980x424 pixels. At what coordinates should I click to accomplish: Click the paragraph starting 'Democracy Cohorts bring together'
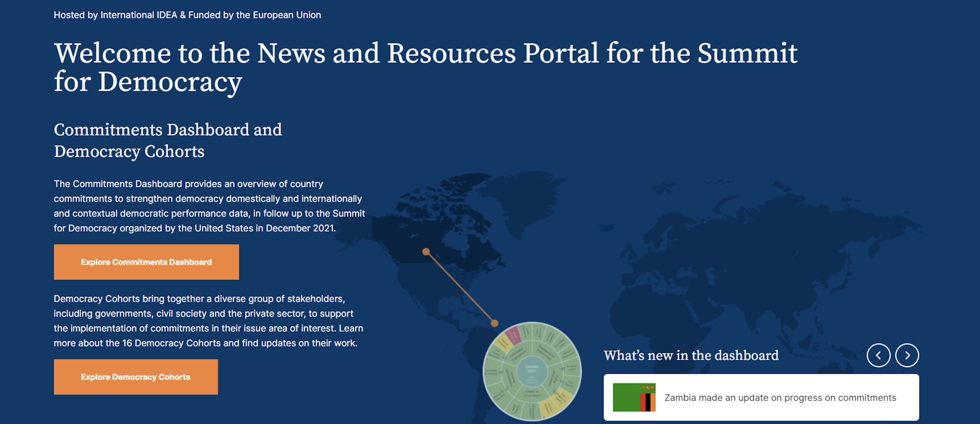[208, 321]
